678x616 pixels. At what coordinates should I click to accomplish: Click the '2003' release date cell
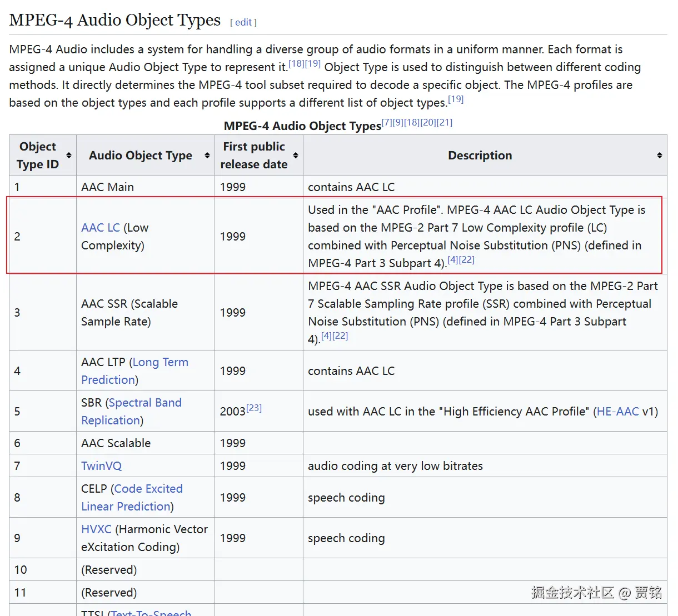(259, 412)
